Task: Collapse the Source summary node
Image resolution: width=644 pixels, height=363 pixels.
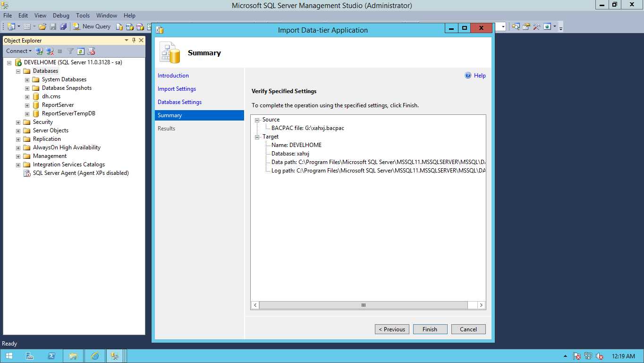Action: click(x=257, y=120)
